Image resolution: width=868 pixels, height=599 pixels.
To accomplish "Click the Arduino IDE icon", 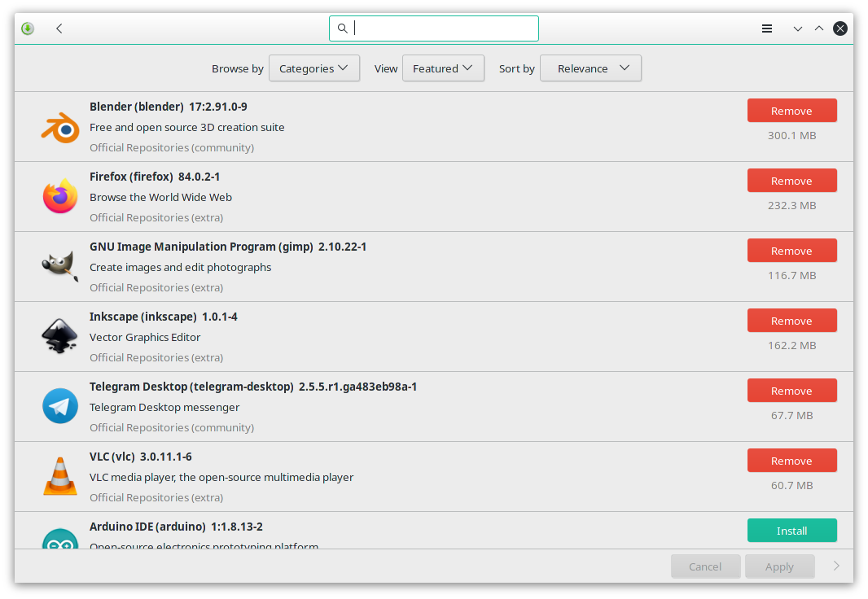I will 60,539.
